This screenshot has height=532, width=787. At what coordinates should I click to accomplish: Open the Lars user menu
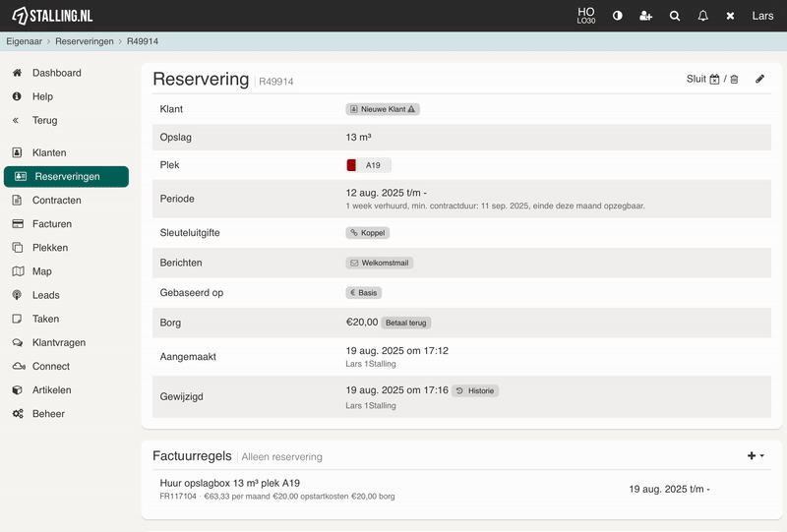click(x=761, y=16)
